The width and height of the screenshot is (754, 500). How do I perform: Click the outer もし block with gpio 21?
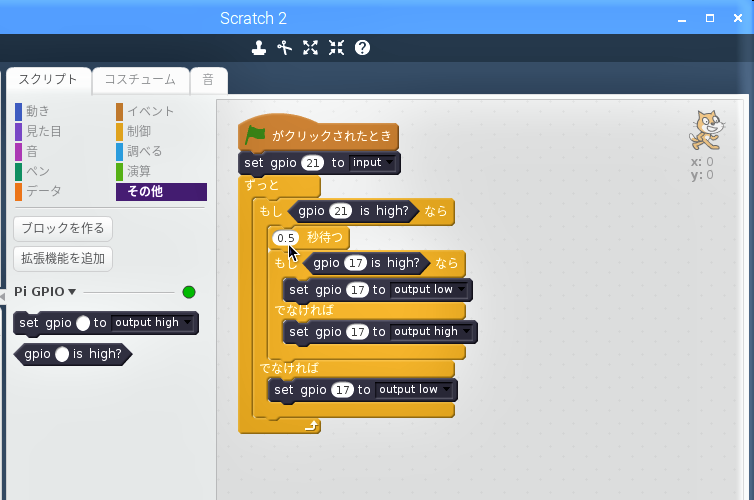pos(271,211)
